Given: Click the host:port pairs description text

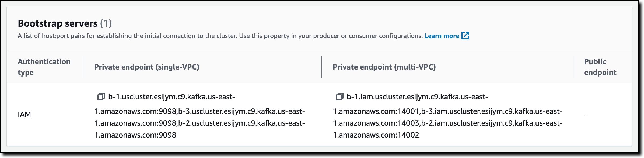Looking at the screenshot, I should pos(220,36).
